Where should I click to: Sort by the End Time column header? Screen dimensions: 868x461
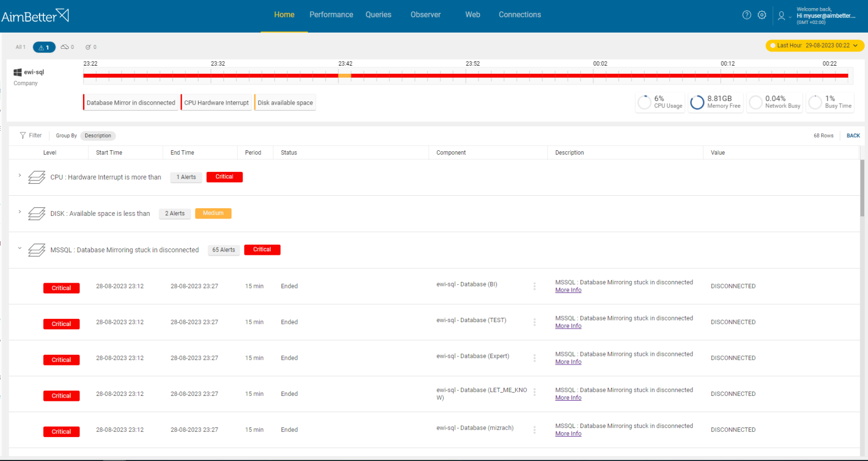click(x=182, y=153)
